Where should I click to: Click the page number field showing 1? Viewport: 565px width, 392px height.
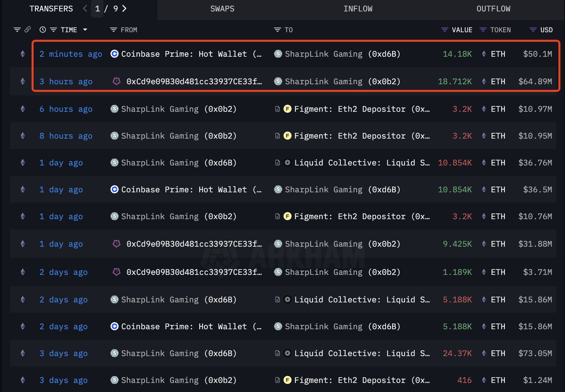[x=97, y=9]
